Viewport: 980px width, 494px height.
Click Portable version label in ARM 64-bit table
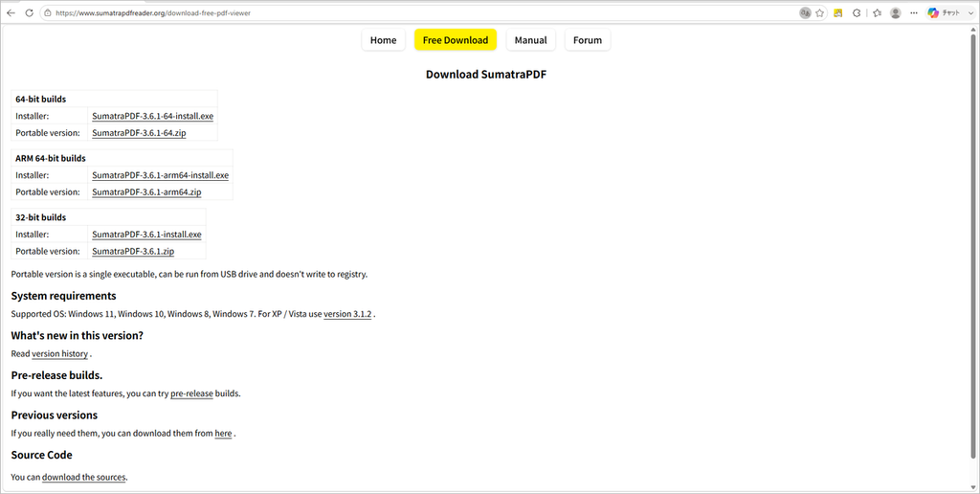[x=48, y=192]
